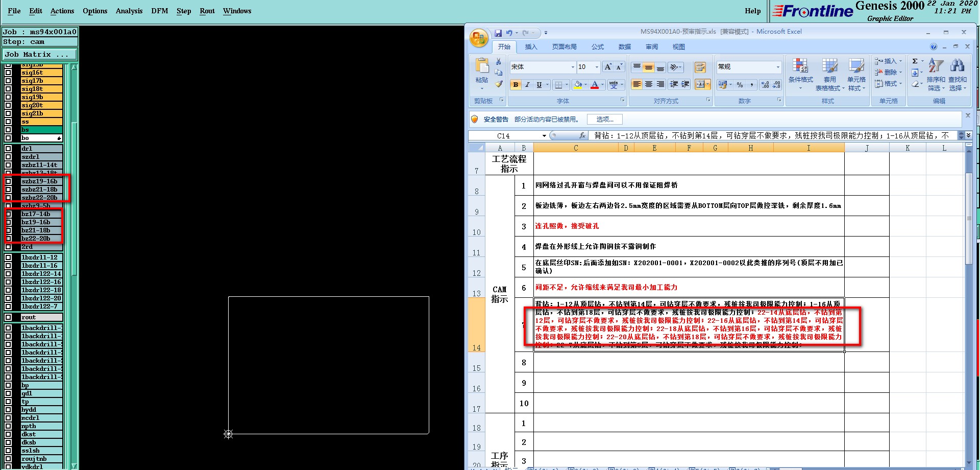Apply underline formatting in Excel
The image size is (980, 470).
click(x=539, y=85)
